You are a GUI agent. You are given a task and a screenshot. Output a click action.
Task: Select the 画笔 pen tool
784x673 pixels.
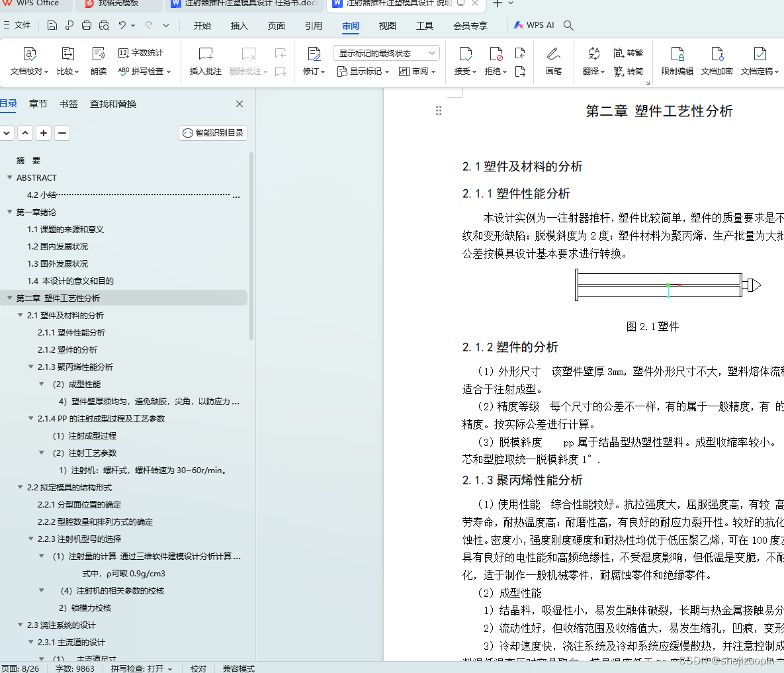(x=554, y=60)
